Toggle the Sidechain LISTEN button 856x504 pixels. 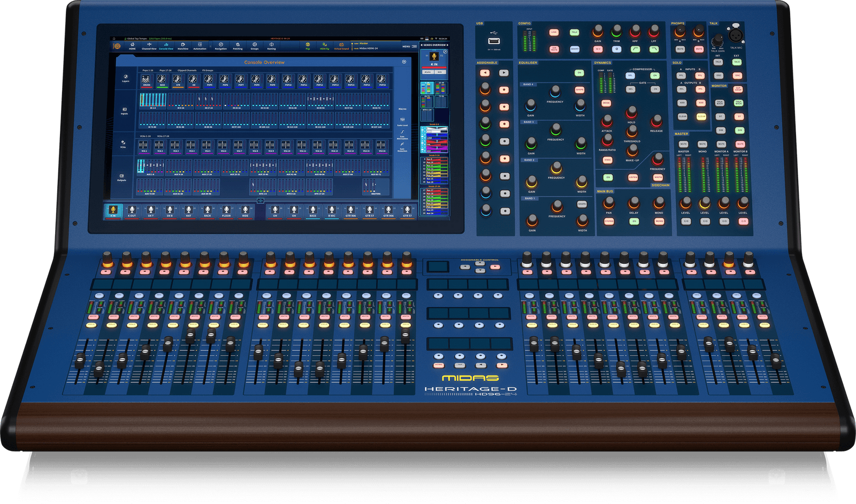click(x=633, y=177)
